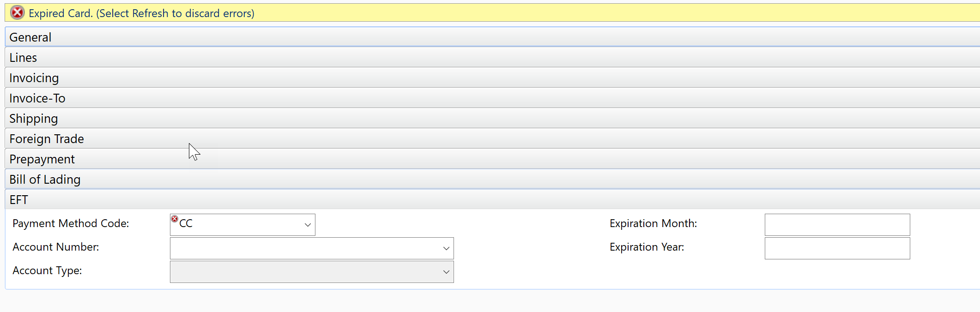Collapse the EFT section header

(492, 199)
